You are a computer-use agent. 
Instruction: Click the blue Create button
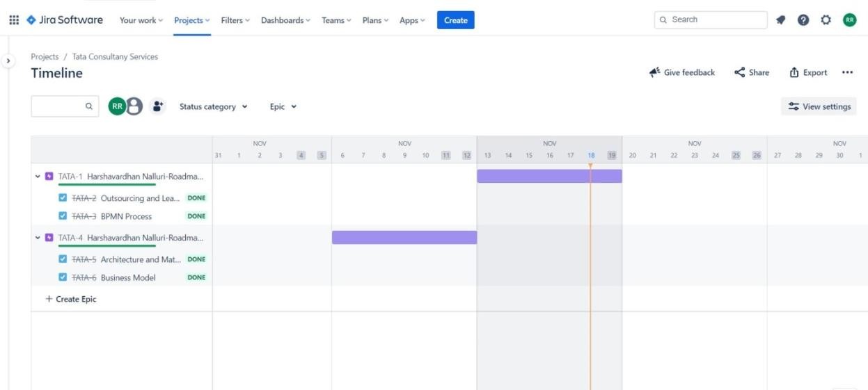(x=455, y=20)
